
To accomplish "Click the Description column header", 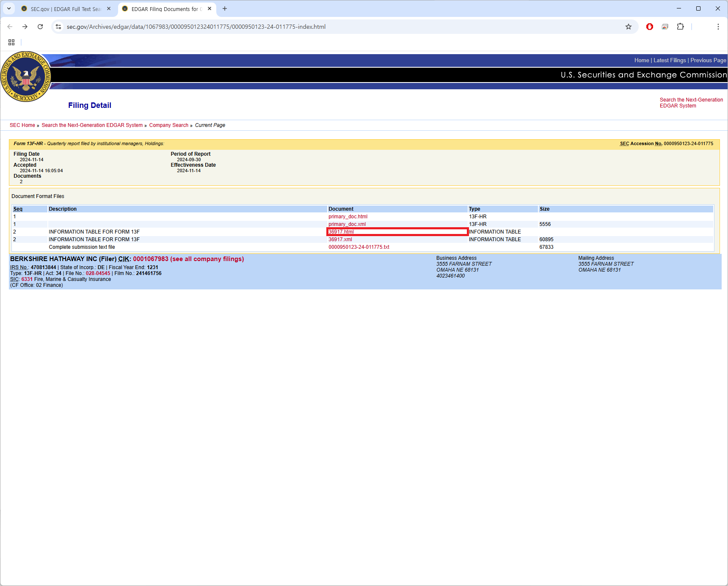I will pos(63,209).
